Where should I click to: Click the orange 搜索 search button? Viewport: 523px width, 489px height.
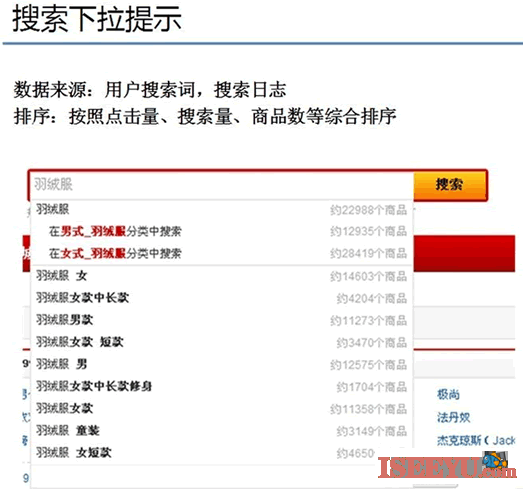450,185
